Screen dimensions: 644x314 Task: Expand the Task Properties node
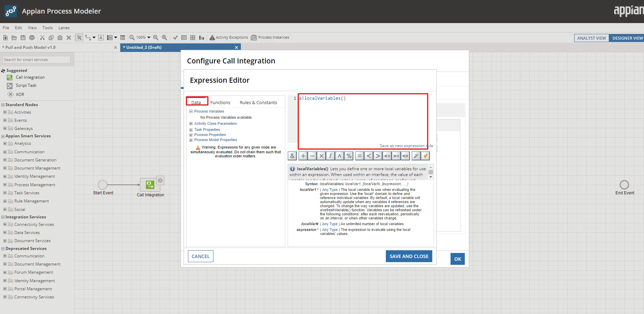coord(191,130)
